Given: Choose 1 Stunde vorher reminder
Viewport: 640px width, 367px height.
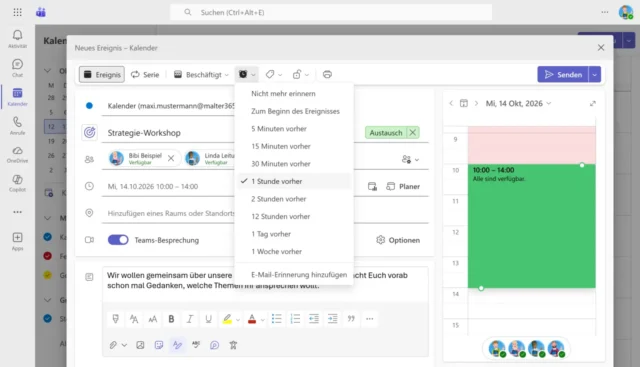Looking at the screenshot, I should click(x=294, y=181).
